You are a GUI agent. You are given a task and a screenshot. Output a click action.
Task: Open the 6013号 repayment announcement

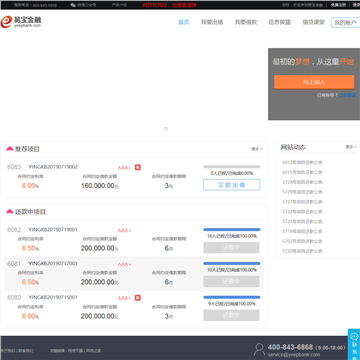(x=302, y=162)
